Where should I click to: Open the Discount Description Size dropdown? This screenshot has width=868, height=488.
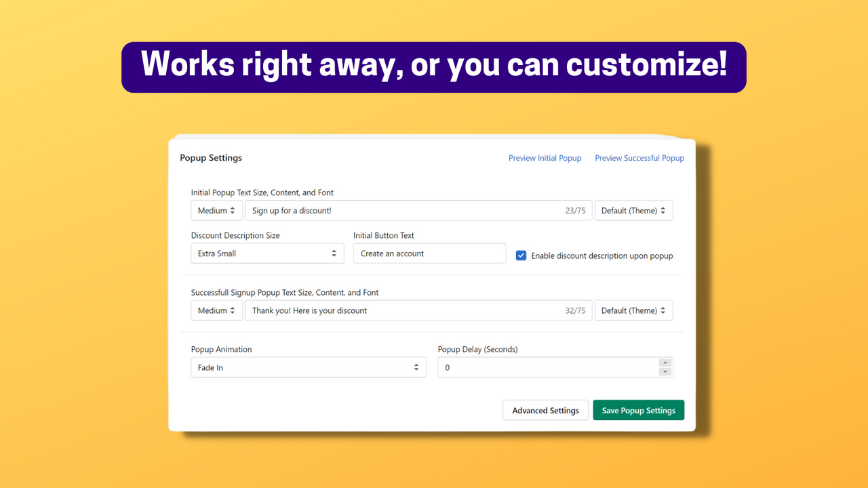pyautogui.click(x=267, y=253)
